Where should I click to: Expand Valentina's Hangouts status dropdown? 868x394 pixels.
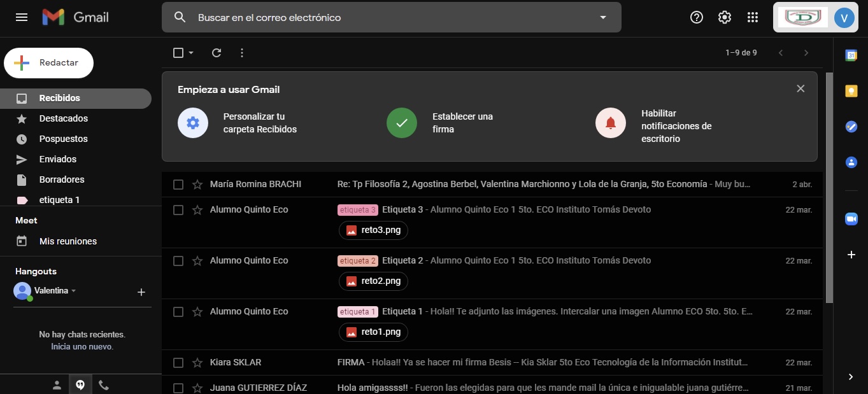73,291
